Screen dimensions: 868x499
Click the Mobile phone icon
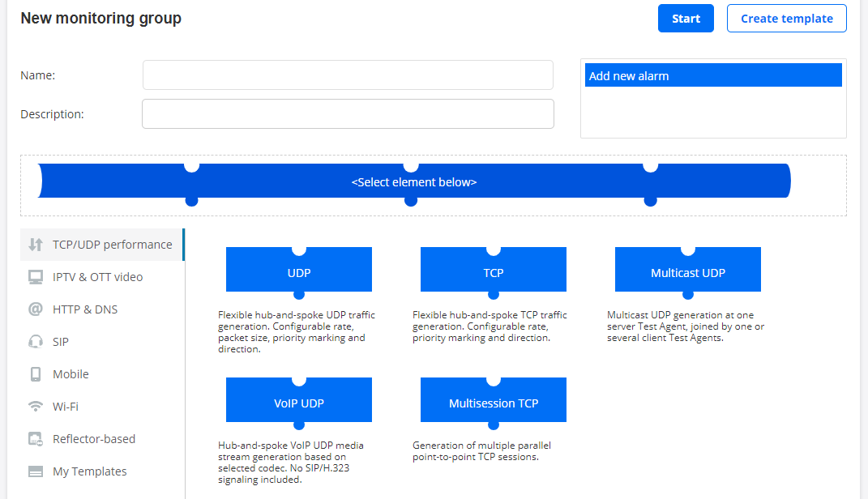click(x=35, y=374)
